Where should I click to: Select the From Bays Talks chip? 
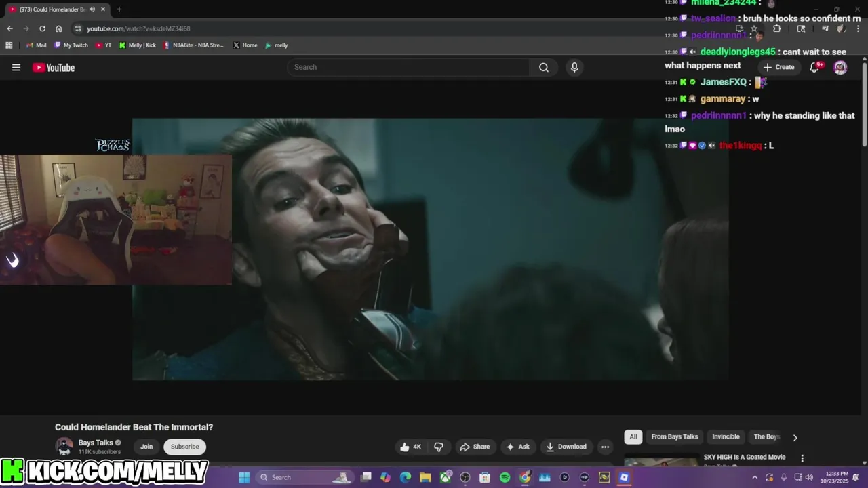pyautogui.click(x=675, y=437)
